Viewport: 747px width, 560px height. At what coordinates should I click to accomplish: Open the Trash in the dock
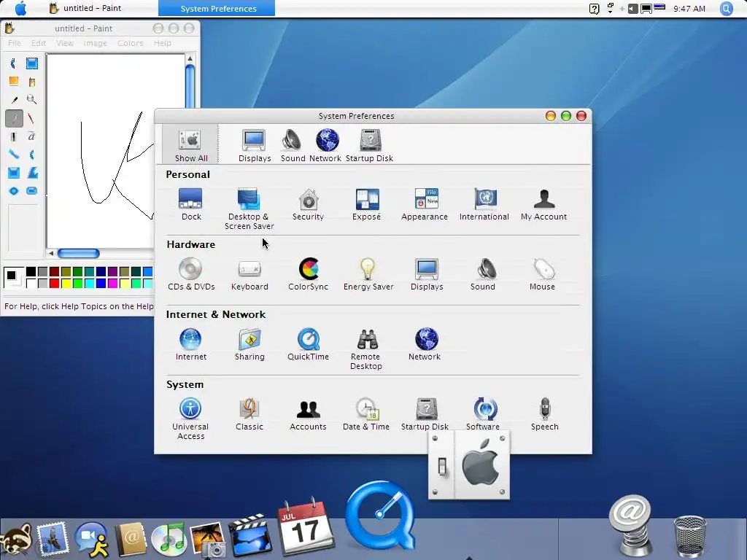click(690, 536)
